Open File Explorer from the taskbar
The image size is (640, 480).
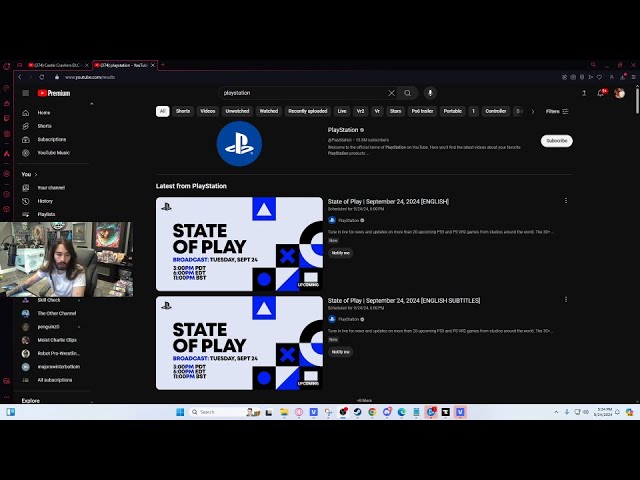click(x=284, y=412)
